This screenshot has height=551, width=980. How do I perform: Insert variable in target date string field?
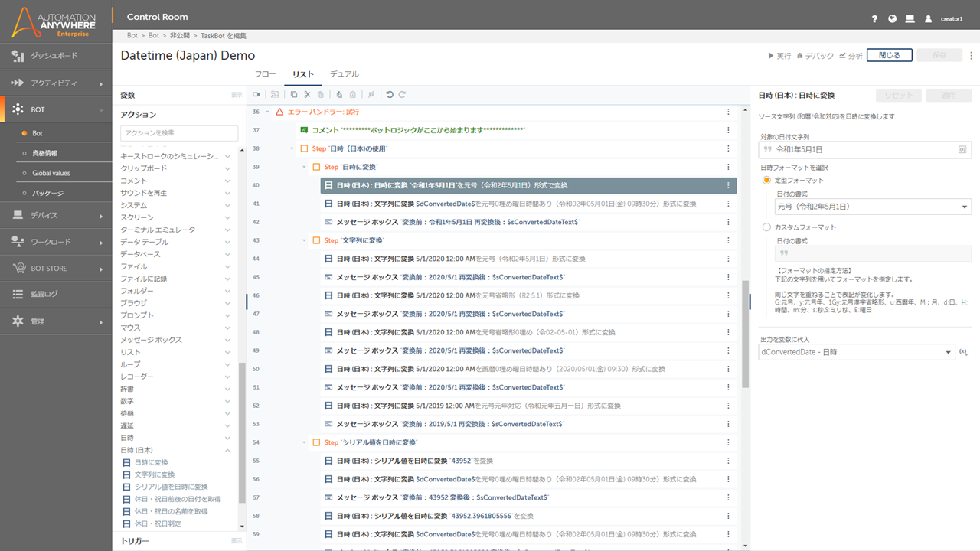click(x=962, y=149)
